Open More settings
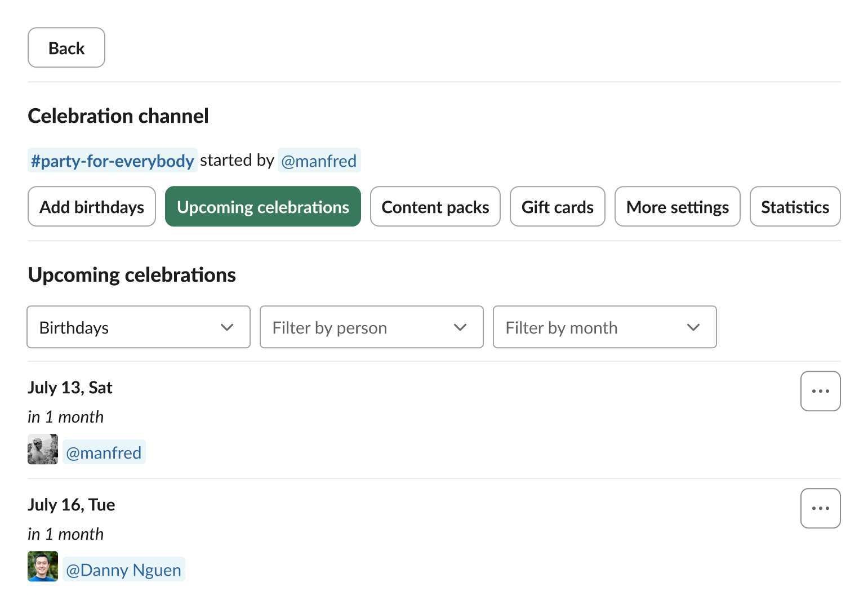This screenshot has width=868, height=609. pos(677,206)
